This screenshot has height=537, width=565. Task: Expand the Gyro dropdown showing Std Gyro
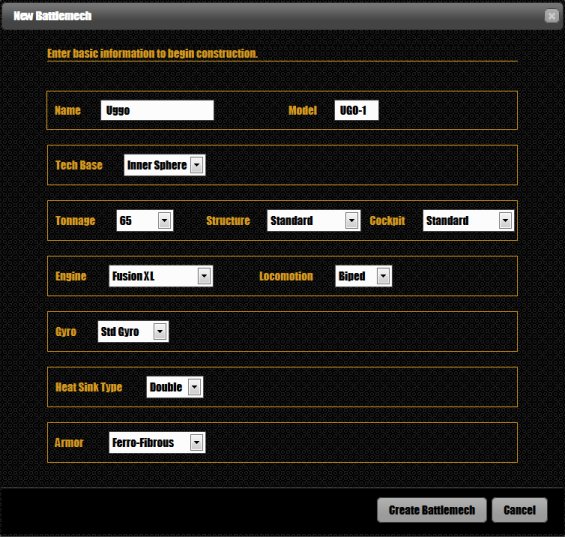click(133, 332)
